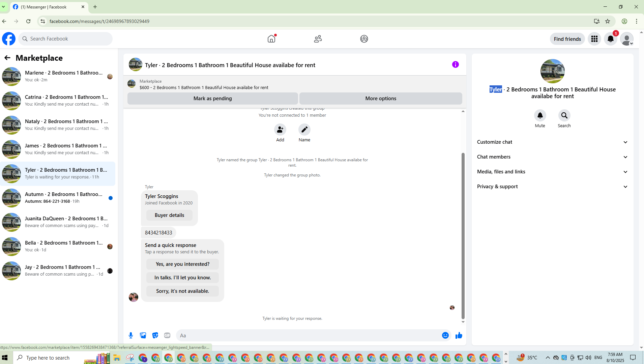Screen dimensions: 644x364
Task: Open Chrome tab search dropdown
Action: point(3,7)
